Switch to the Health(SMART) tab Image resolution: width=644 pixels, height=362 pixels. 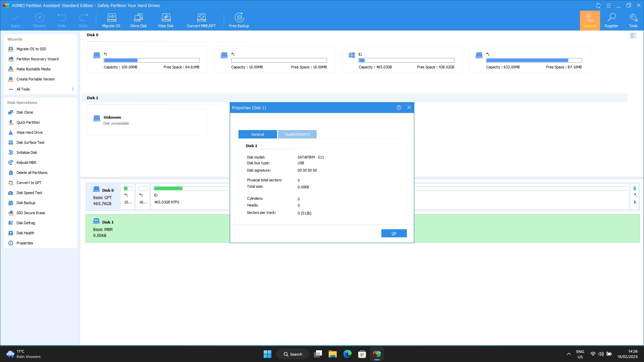(x=297, y=134)
